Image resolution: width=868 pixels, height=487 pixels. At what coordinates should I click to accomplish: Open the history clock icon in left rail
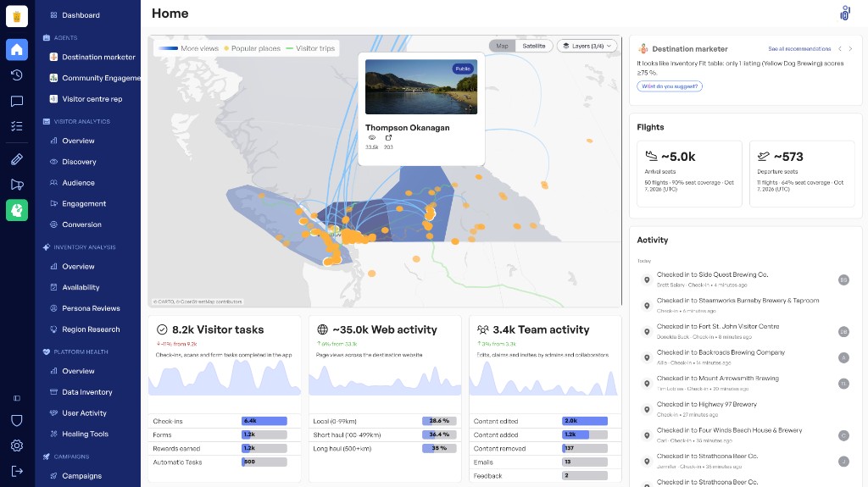(x=17, y=75)
